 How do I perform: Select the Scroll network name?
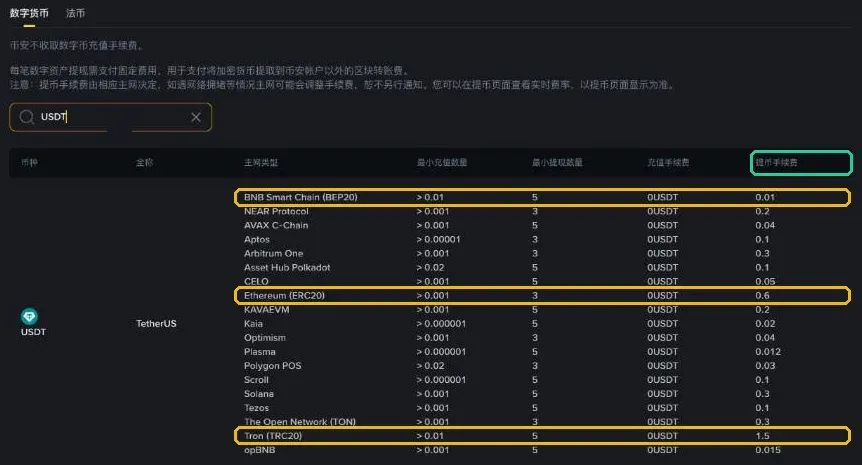256,380
